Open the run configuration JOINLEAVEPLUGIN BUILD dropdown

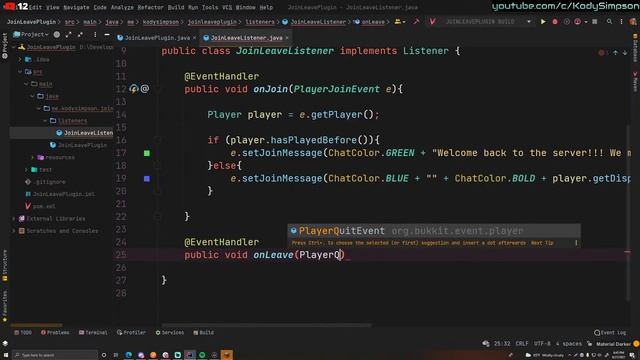pos(488,22)
